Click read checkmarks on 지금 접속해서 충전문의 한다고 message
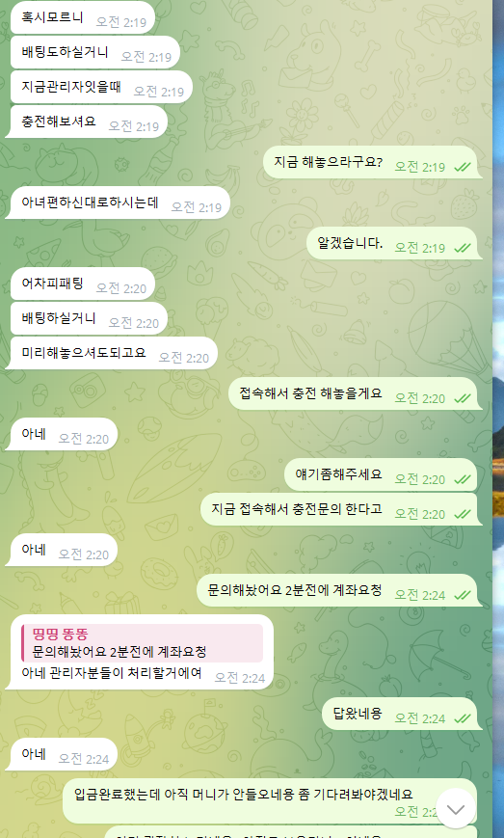The image size is (504, 838). pyautogui.click(x=463, y=514)
